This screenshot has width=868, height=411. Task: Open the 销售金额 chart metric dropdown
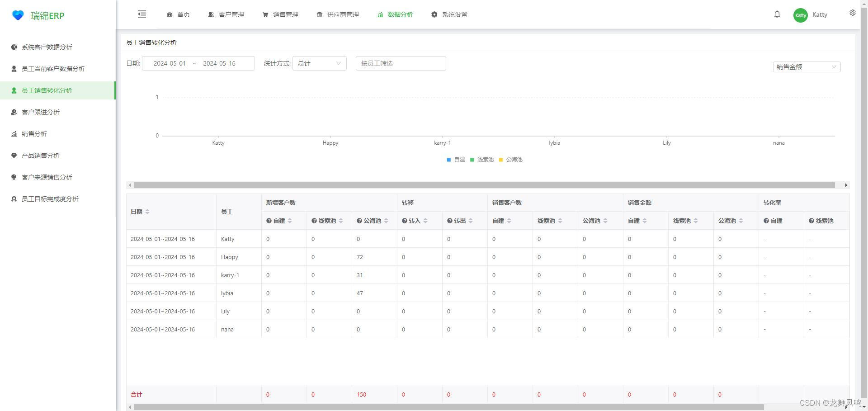(x=807, y=67)
